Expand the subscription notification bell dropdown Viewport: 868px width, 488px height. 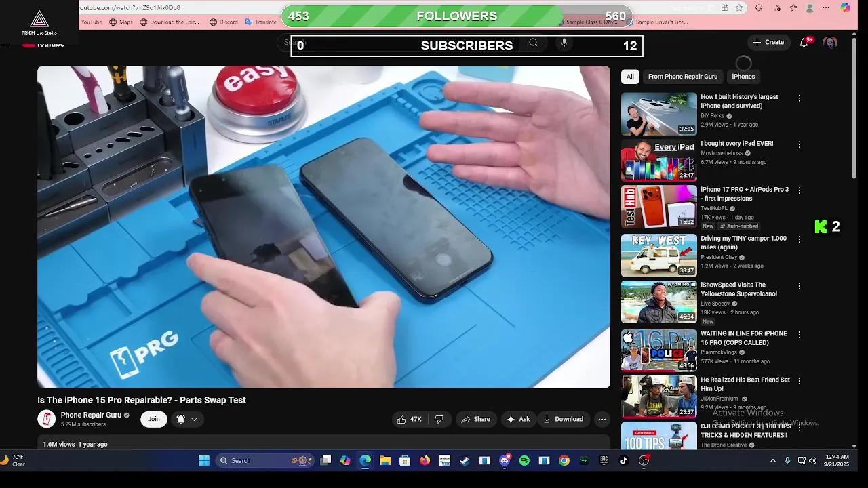point(186,419)
